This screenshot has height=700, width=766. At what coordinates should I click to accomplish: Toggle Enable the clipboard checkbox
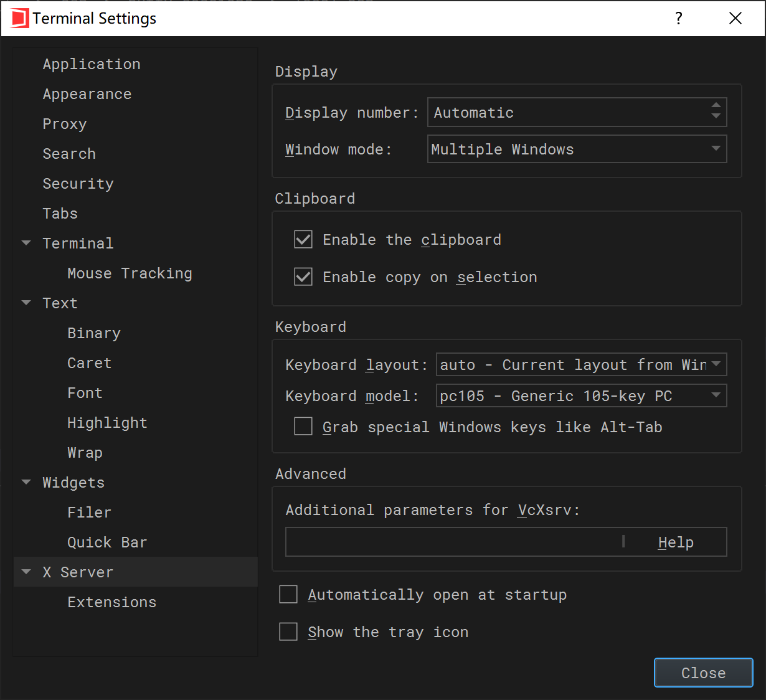pos(303,239)
